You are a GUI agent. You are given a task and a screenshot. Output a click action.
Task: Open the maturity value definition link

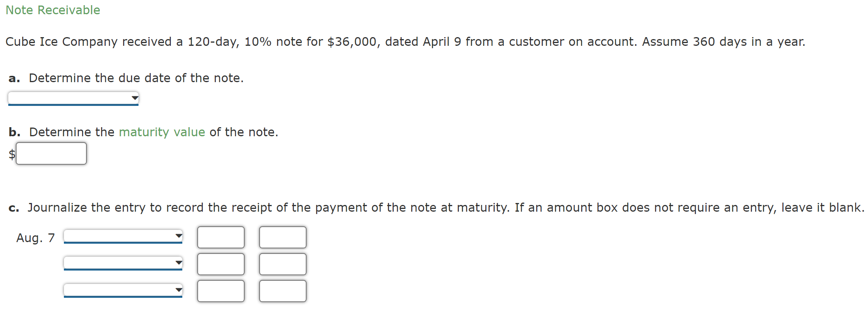pos(161,132)
